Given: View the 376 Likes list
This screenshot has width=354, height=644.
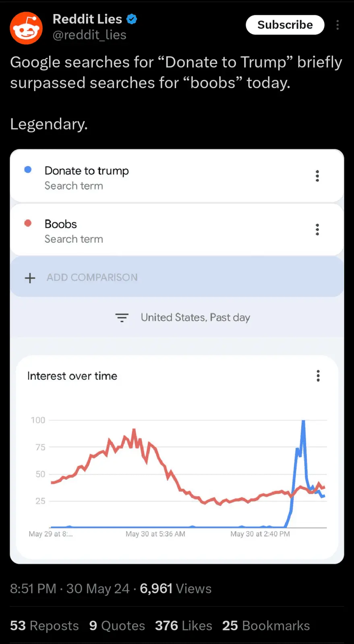Looking at the screenshot, I should click(183, 625).
